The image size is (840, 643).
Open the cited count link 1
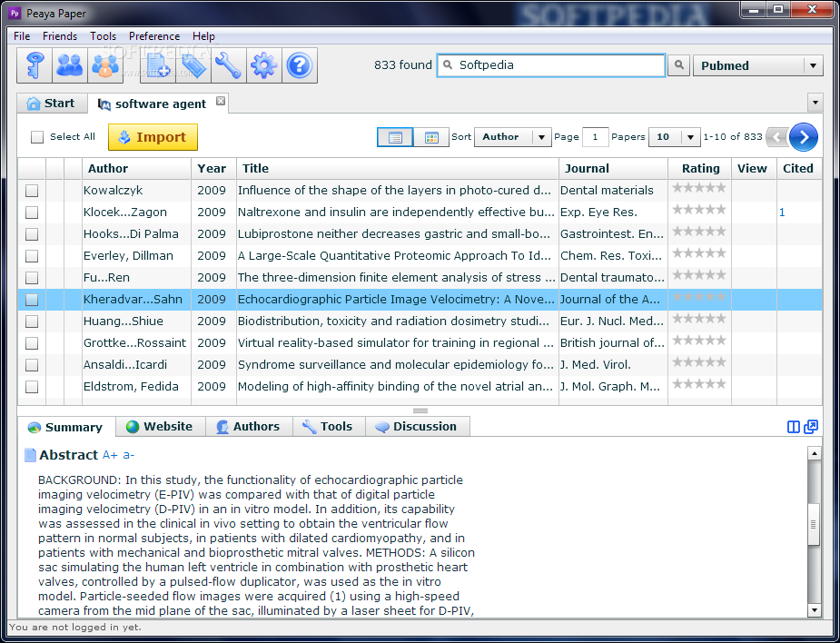point(782,213)
